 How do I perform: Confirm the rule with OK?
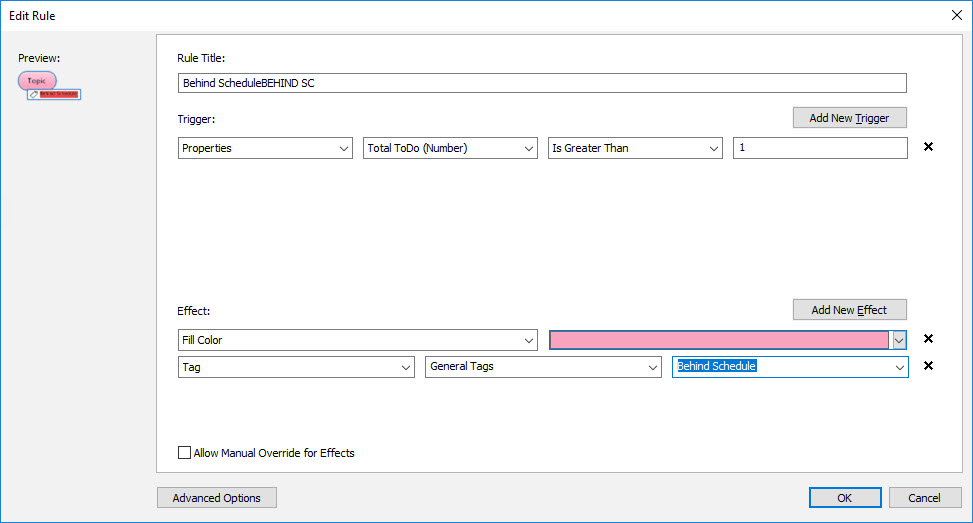(x=845, y=498)
